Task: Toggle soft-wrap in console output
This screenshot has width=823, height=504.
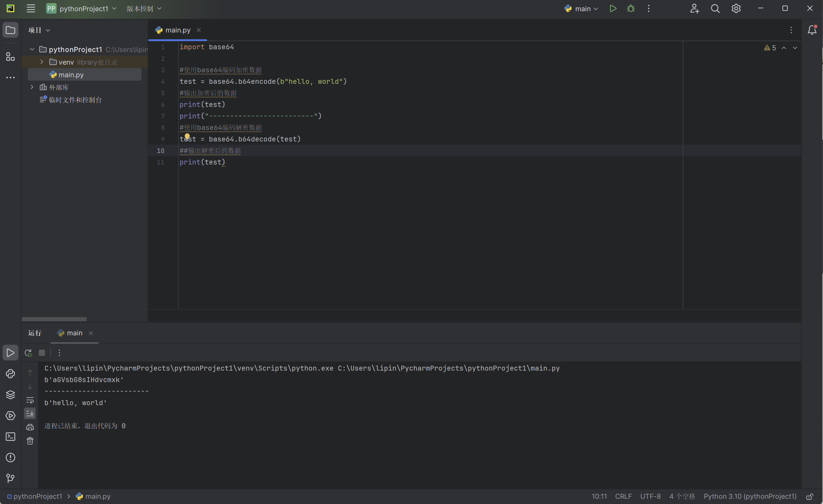Action: coord(30,400)
